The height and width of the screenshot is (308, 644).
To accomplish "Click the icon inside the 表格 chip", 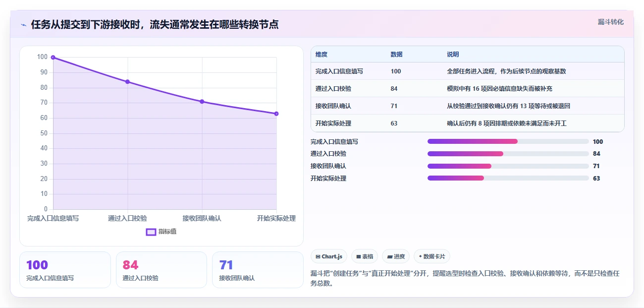I will coord(359,257).
